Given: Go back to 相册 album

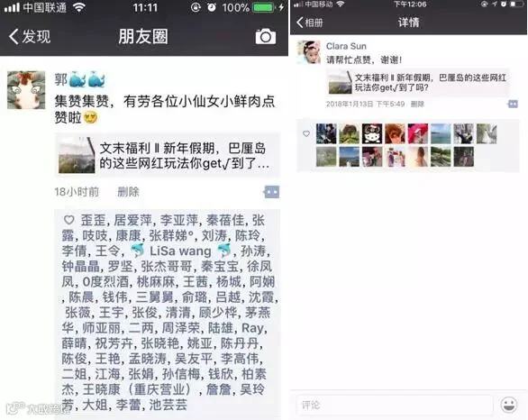Looking at the screenshot, I should point(310,23).
